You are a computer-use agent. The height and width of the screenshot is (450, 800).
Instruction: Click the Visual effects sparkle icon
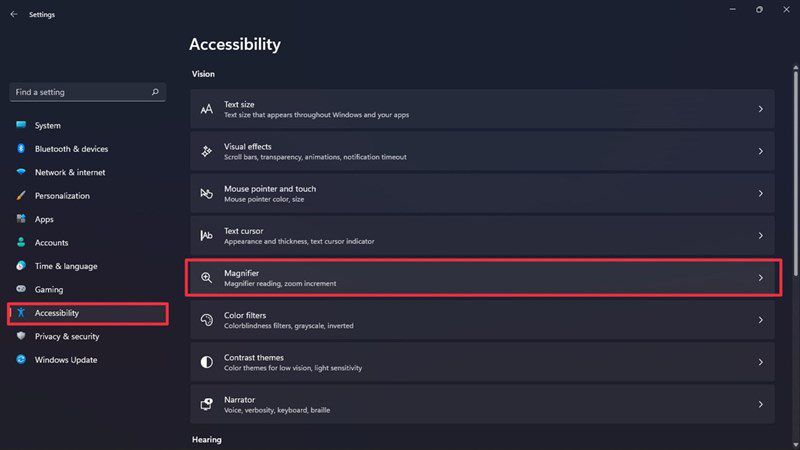206,152
